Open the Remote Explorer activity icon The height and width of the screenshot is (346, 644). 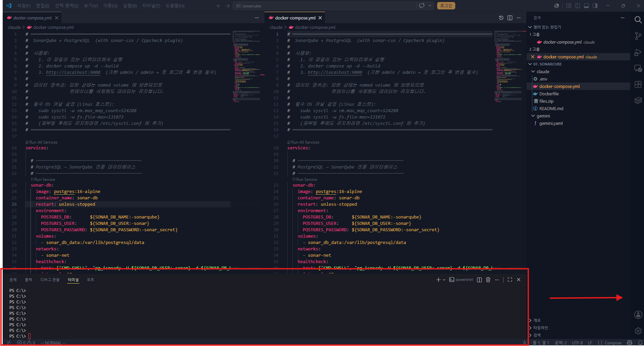[x=638, y=68]
